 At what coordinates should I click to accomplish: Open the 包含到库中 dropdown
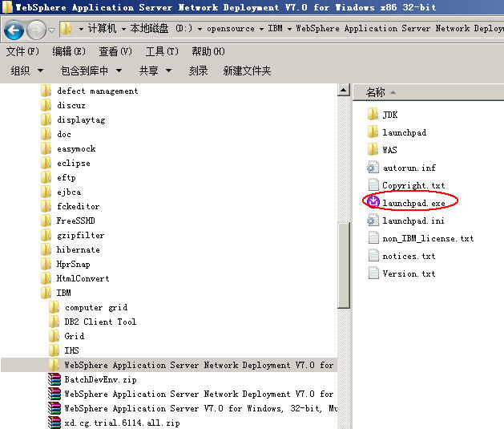pyautogui.click(x=91, y=71)
